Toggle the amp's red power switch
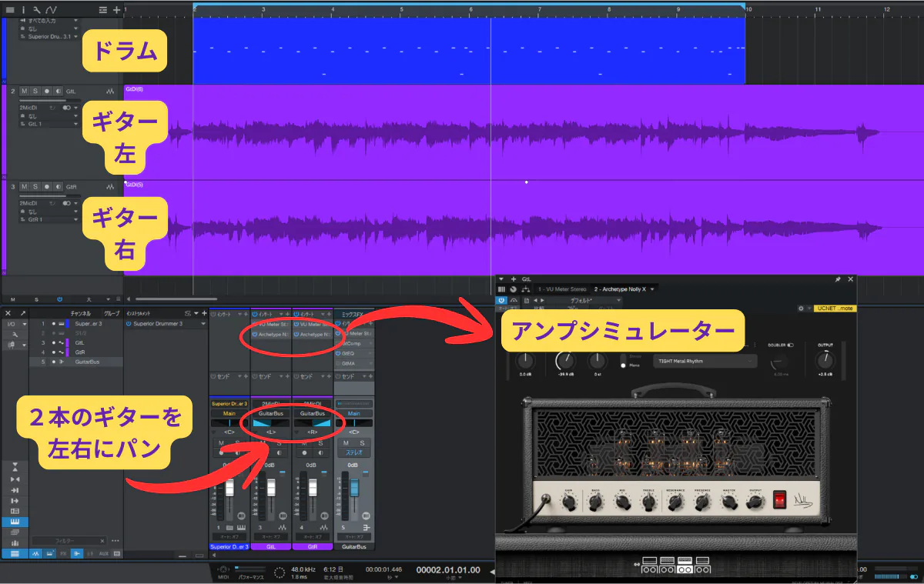This screenshot has height=584, width=924. click(x=780, y=500)
